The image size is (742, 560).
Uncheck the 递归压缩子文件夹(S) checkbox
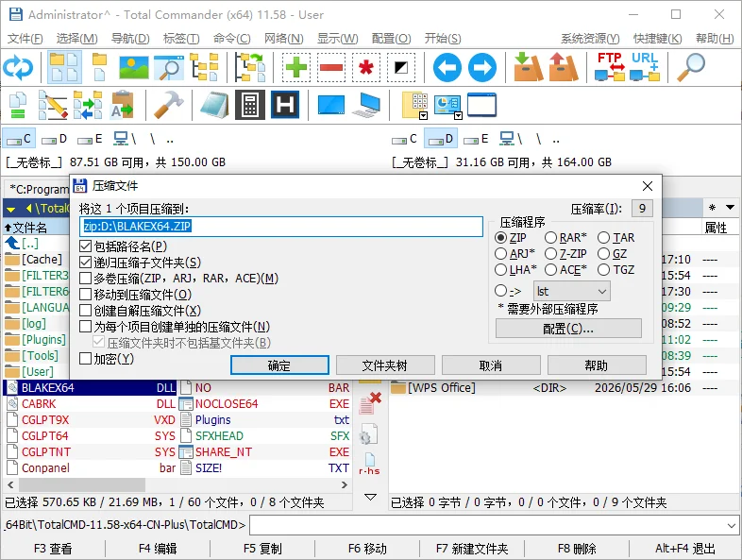tap(85, 263)
